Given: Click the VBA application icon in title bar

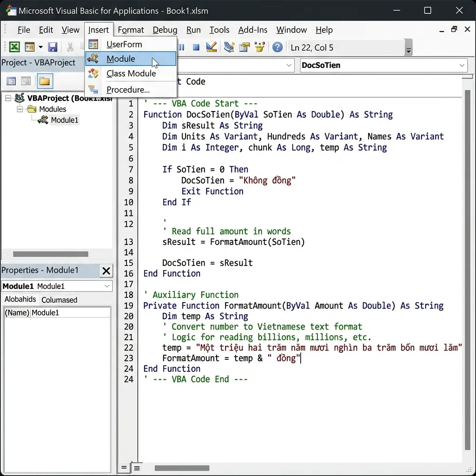Looking at the screenshot, I should (x=11, y=11).
